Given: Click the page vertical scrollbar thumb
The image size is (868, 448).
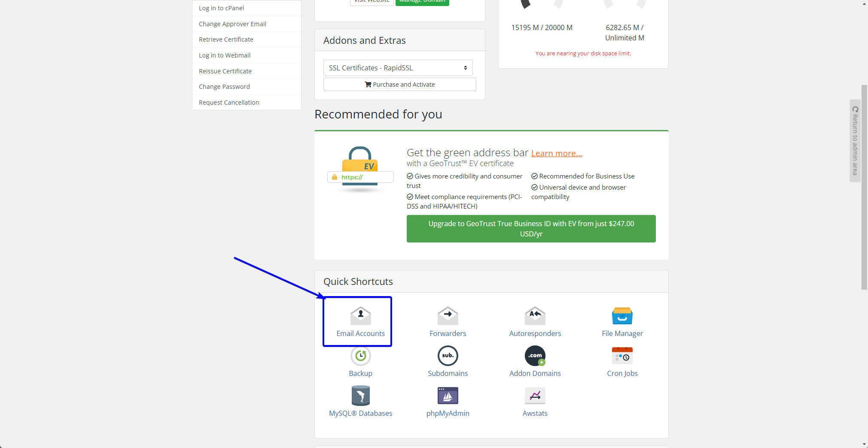Looking at the screenshot, I should pyautogui.click(x=864, y=187).
